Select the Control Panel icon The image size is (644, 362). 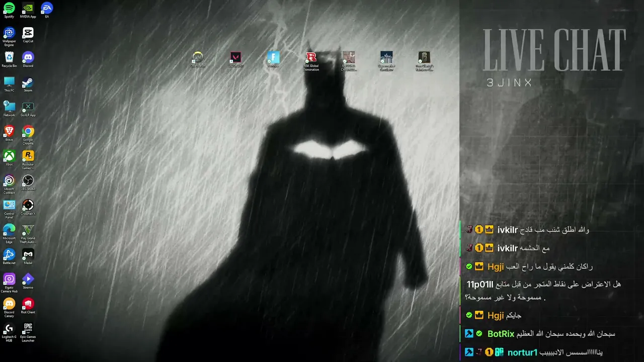point(9,209)
